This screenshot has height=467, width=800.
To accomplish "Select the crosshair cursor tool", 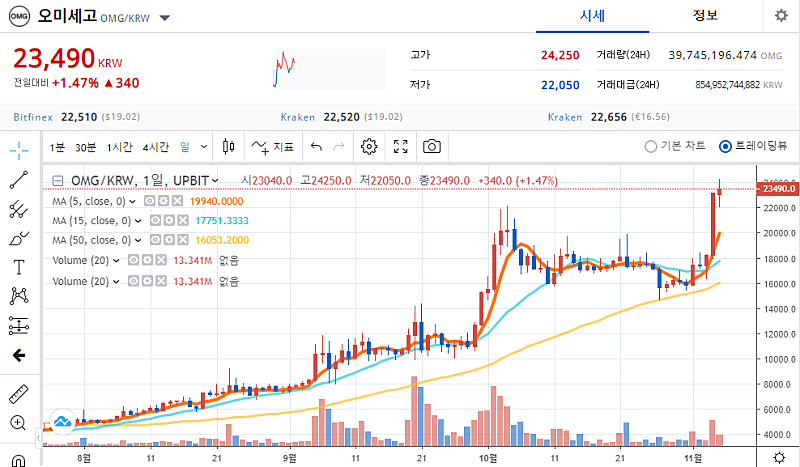I will coord(19,150).
